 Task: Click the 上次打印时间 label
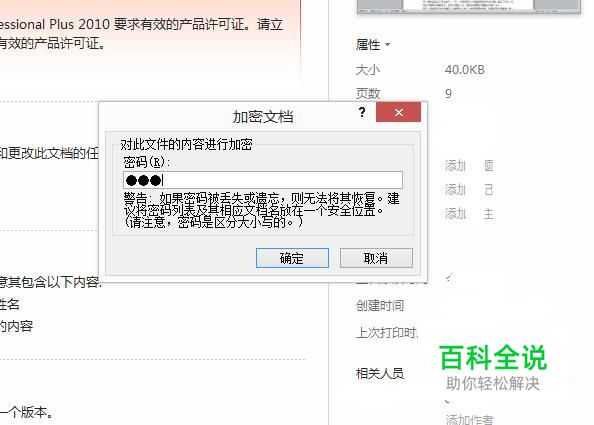click(x=386, y=333)
